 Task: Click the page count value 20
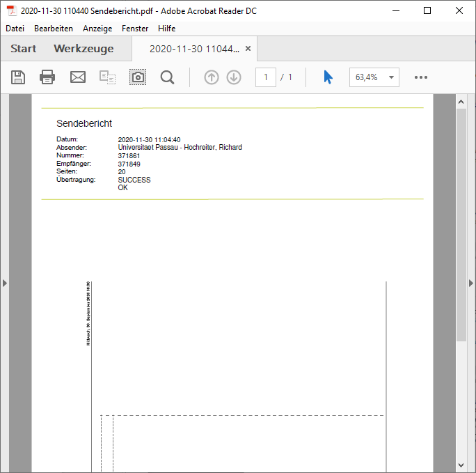tap(122, 172)
